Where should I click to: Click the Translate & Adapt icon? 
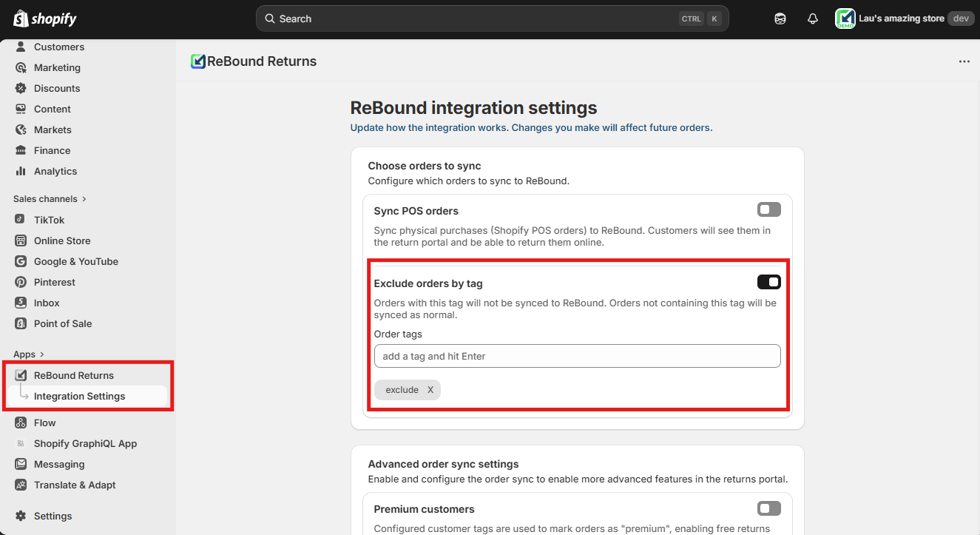point(21,485)
